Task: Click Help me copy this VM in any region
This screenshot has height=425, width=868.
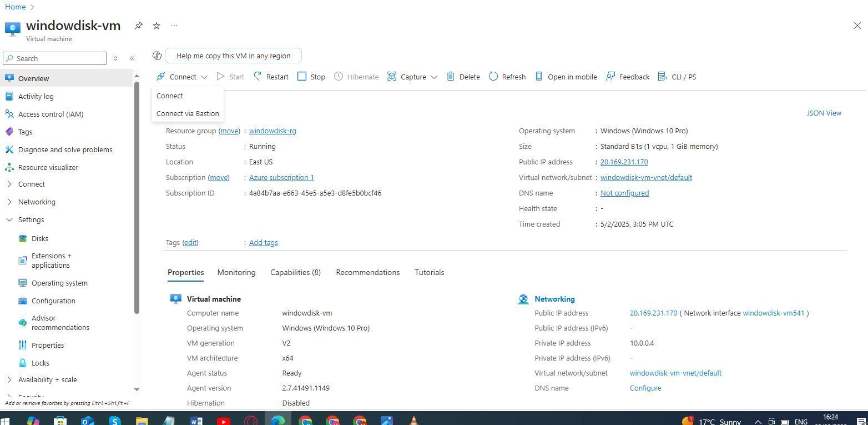Action: coord(233,56)
